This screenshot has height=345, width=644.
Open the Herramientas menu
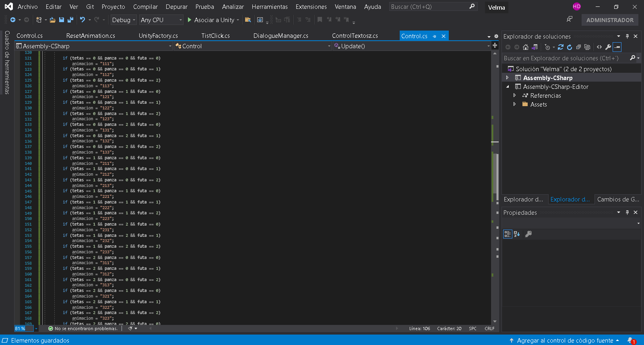[270, 6]
